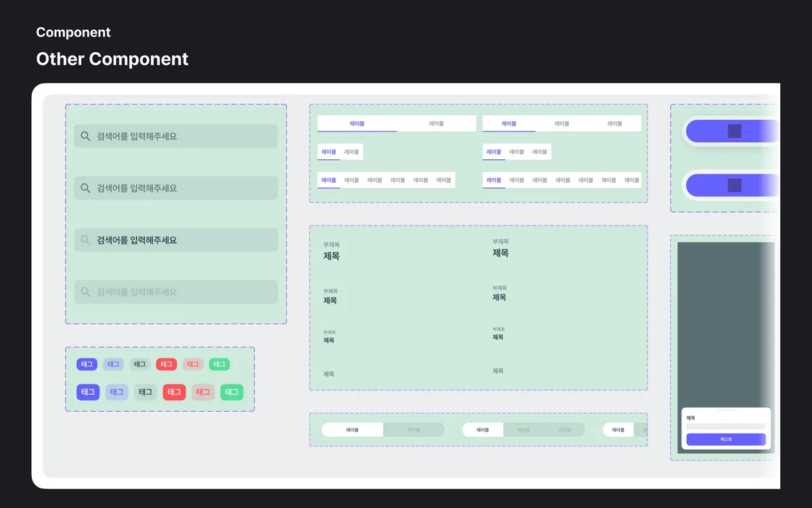Select the large gray 태그 chip with dark text
This screenshot has width=812, height=508.
tap(145, 392)
